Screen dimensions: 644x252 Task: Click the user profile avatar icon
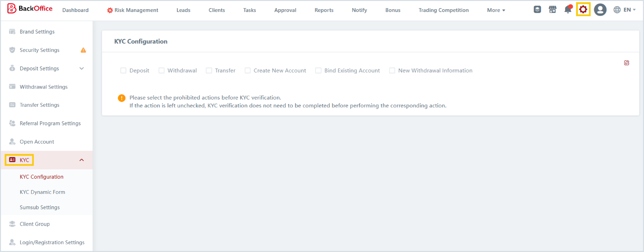pos(600,10)
